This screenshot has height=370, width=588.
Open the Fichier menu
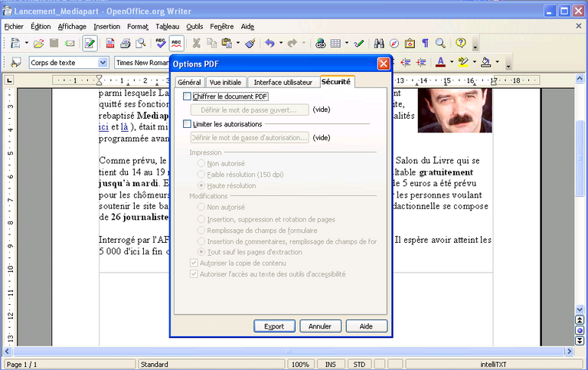click(x=14, y=27)
